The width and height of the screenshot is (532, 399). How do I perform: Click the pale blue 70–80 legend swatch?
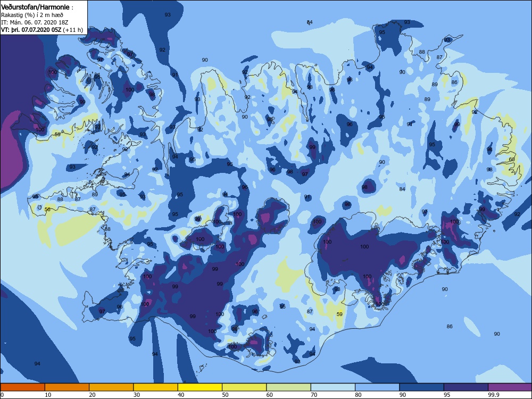click(x=333, y=387)
